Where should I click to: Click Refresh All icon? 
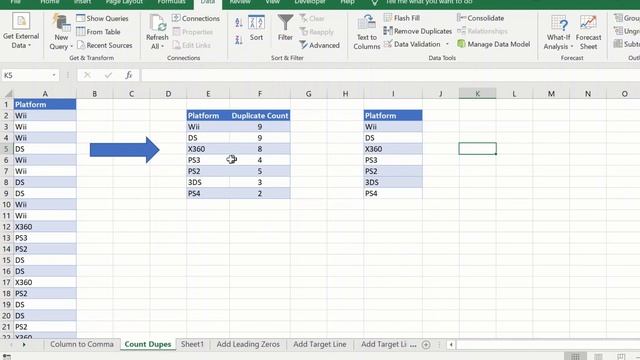click(x=157, y=22)
